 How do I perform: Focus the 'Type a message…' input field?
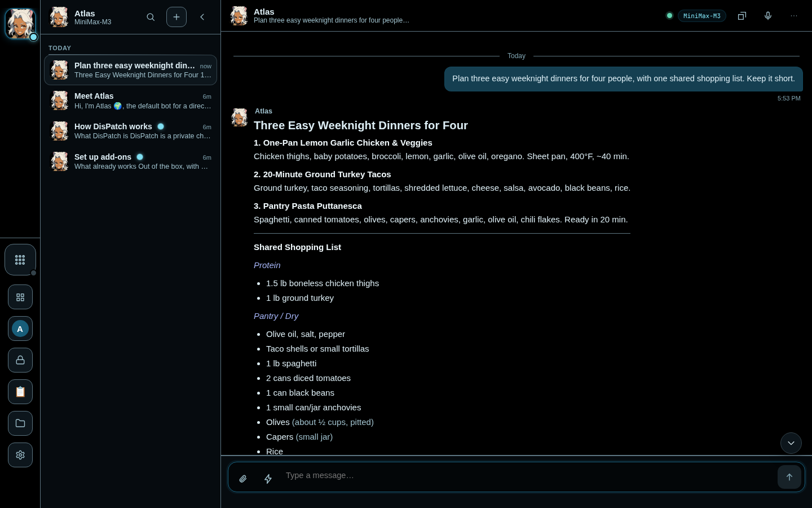[527, 476]
